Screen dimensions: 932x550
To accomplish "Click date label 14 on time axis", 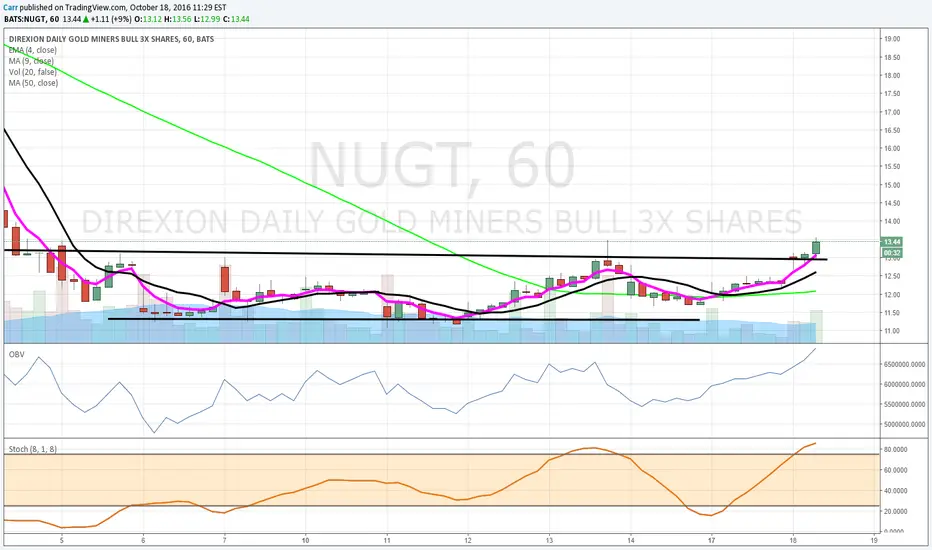I will pyautogui.click(x=631, y=540).
